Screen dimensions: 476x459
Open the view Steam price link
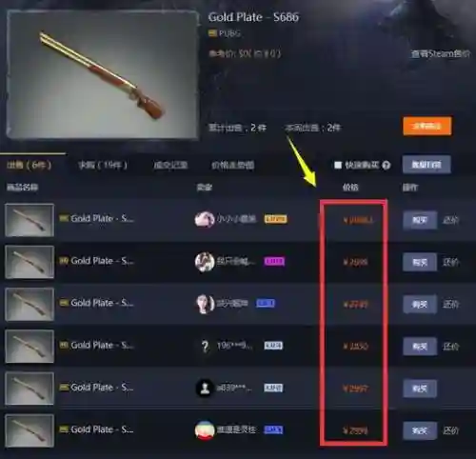[441, 54]
